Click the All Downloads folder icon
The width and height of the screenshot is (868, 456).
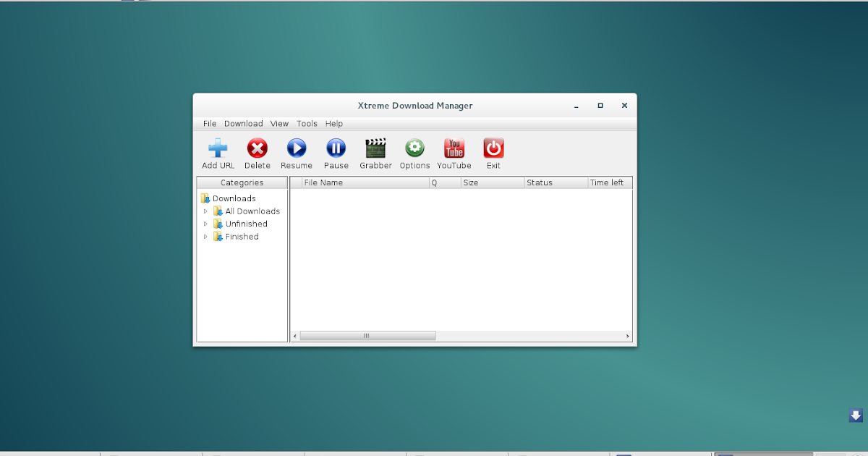click(218, 211)
